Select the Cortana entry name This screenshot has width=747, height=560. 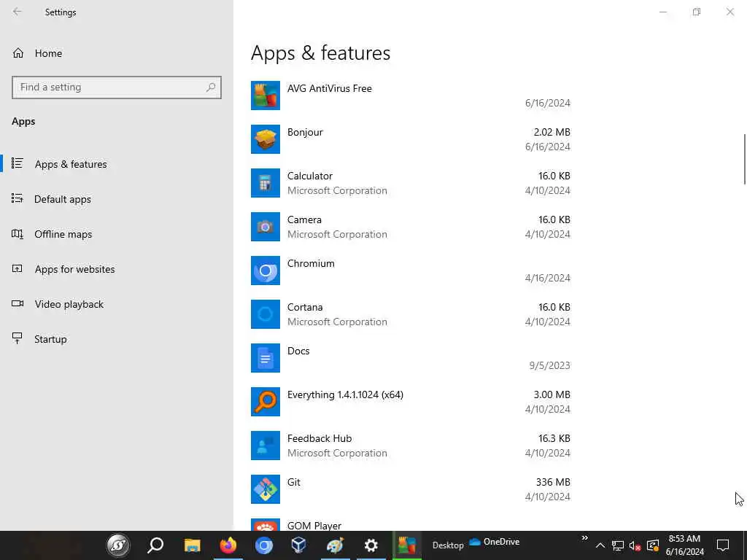(x=305, y=307)
